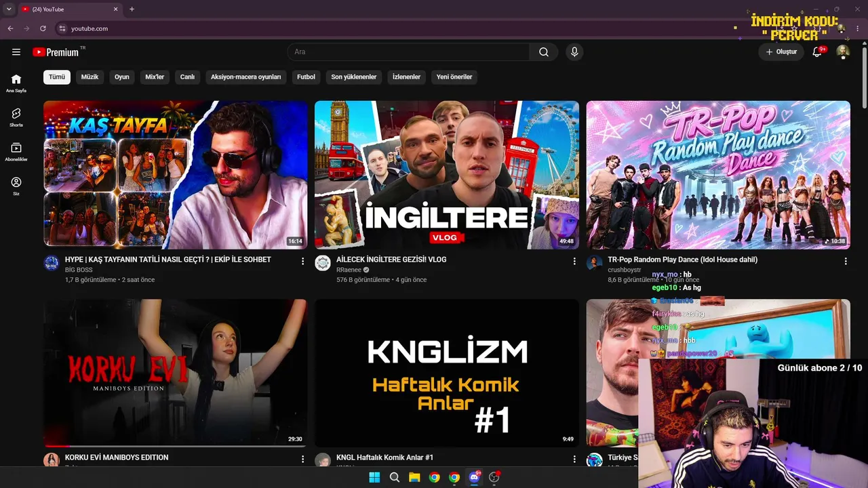Click the YouTube Premium logo
The width and height of the screenshot is (868, 488).
click(56, 52)
